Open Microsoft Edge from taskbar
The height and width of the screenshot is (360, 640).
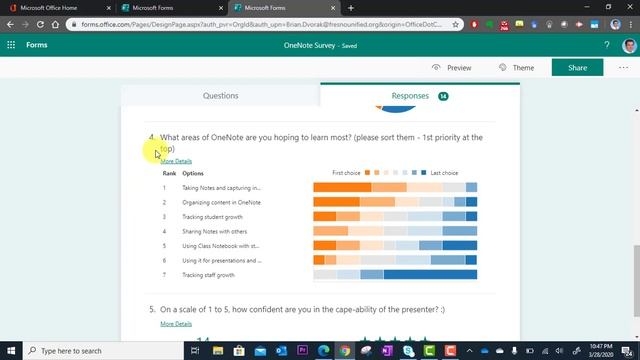point(324,351)
